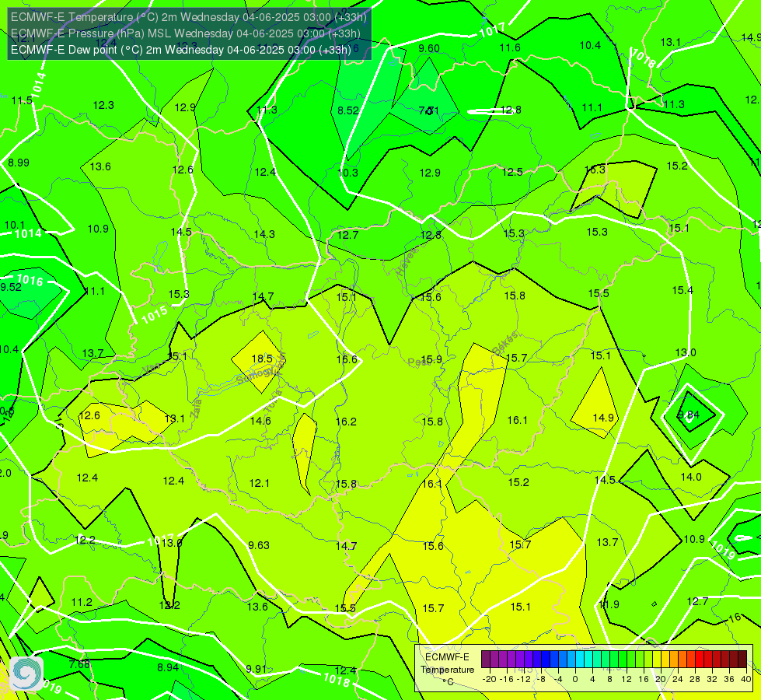Click the 9.84 temperature value
Screen dimensions: 761x700
coord(689,415)
